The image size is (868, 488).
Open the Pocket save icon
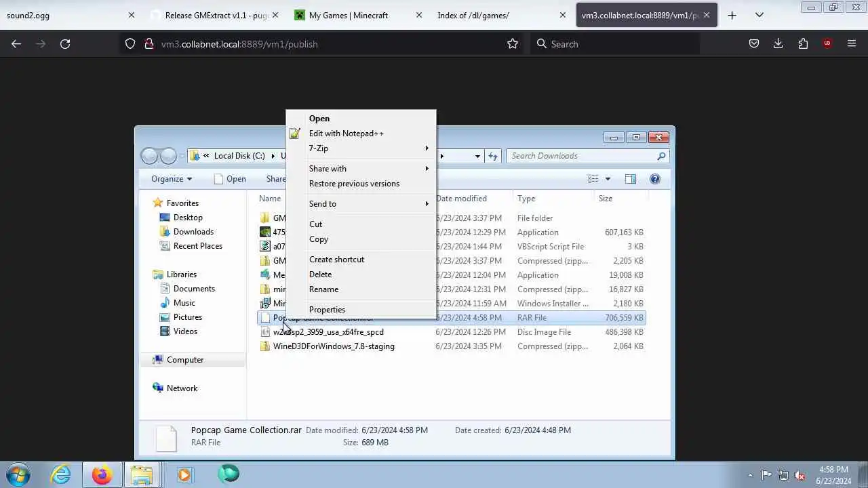[x=754, y=44]
